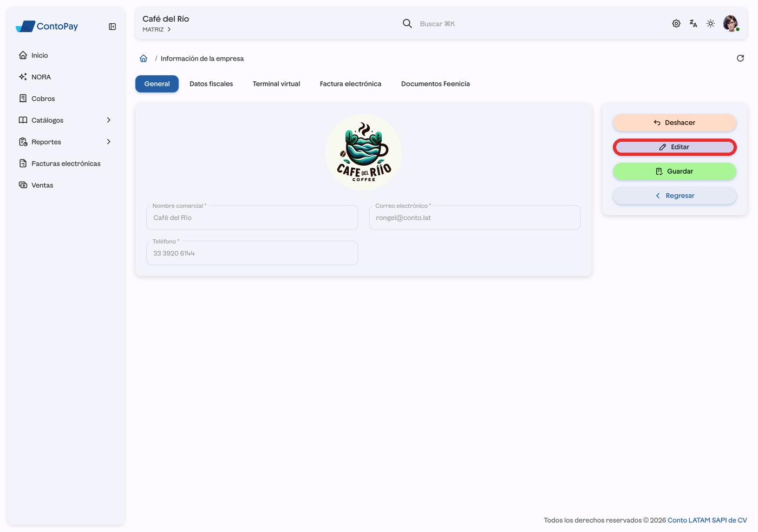The width and height of the screenshot is (758, 532).
Task: Click the Reportes icon in sidebar
Action: [x=23, y=142]
